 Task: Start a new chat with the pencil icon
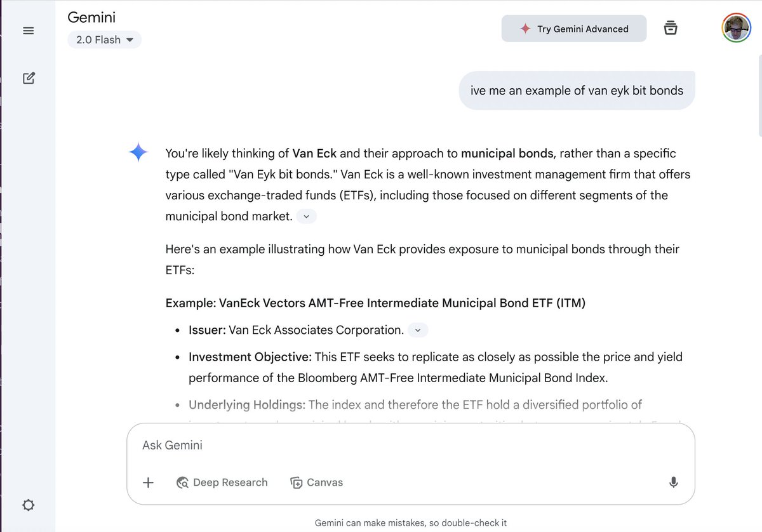click(29, 78)
